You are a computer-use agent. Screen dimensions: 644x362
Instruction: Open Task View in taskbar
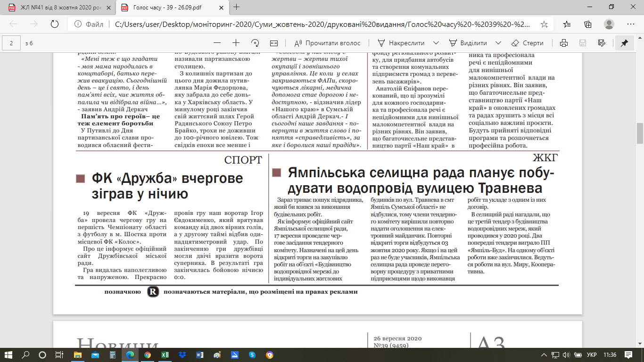click(x=59, y=354)
